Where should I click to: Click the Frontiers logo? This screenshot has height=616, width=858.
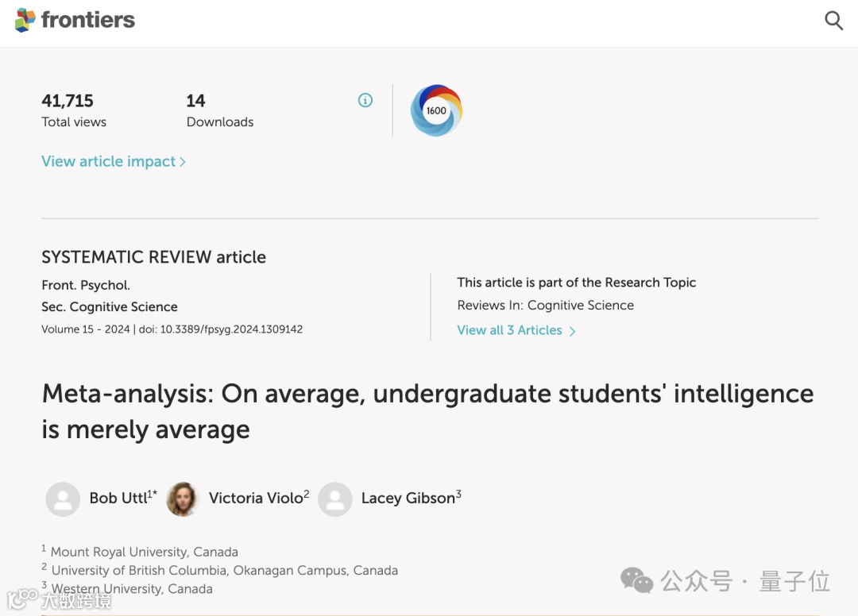click(75, 20)
